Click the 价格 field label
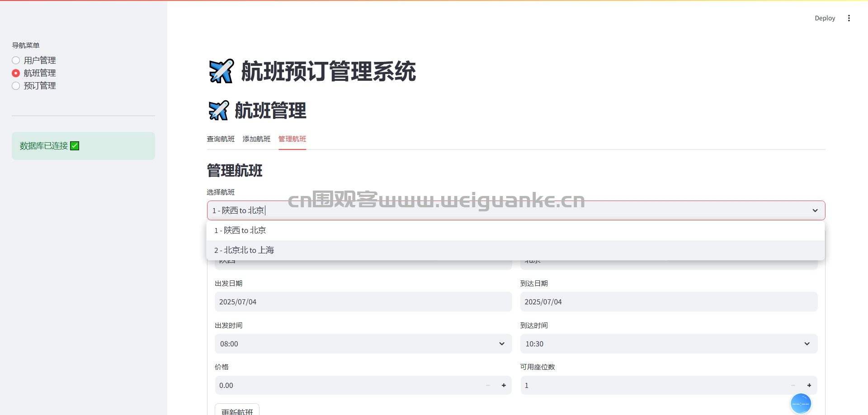 (222, 367)
